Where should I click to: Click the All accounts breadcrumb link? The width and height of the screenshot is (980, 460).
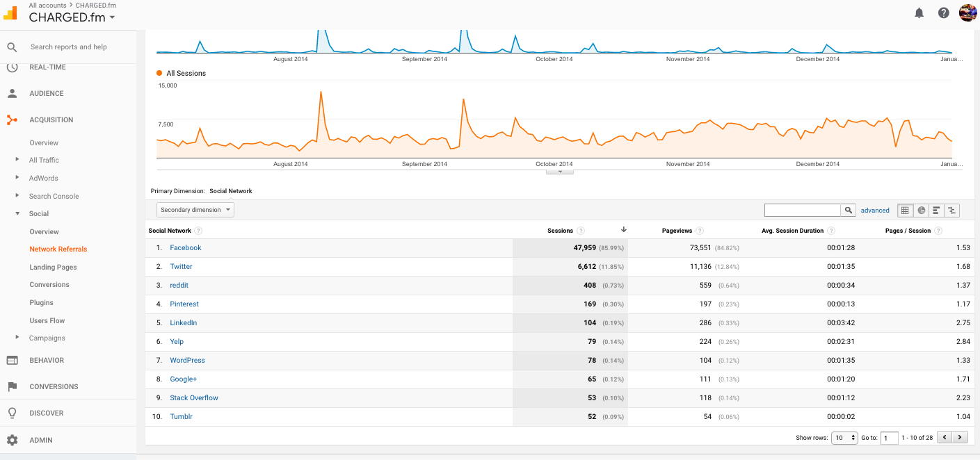[x=48, y=5]
